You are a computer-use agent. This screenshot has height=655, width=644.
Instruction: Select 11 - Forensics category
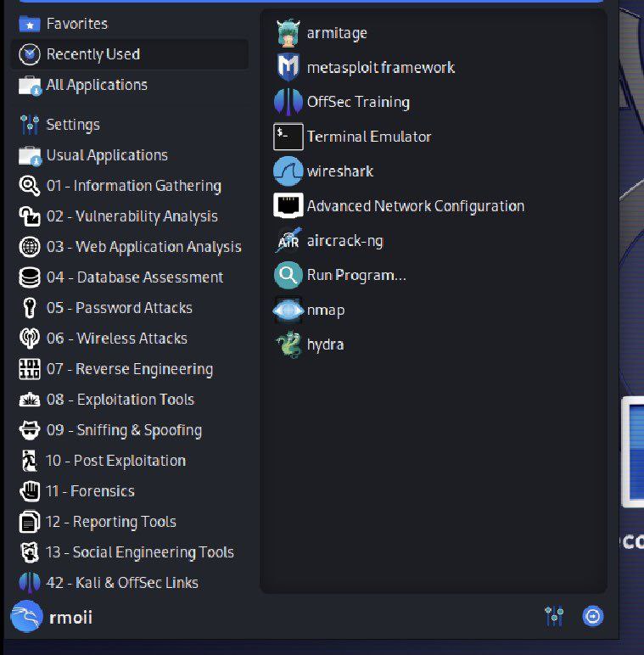point(130,491)
